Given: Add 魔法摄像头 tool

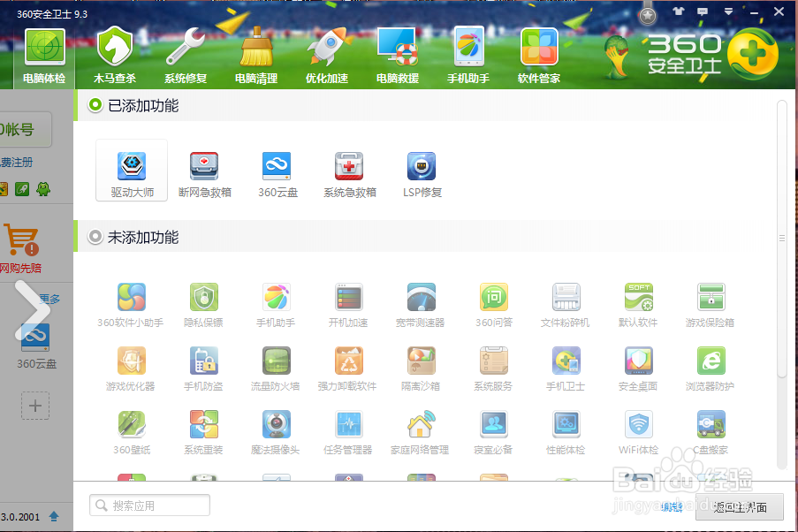Looking at the screenshot, I should (x=276, y=432).
